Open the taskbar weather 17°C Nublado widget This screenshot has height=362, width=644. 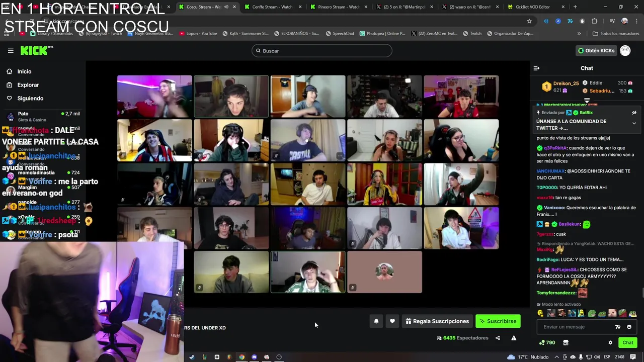pyautogui.click(x=528, y=357)
